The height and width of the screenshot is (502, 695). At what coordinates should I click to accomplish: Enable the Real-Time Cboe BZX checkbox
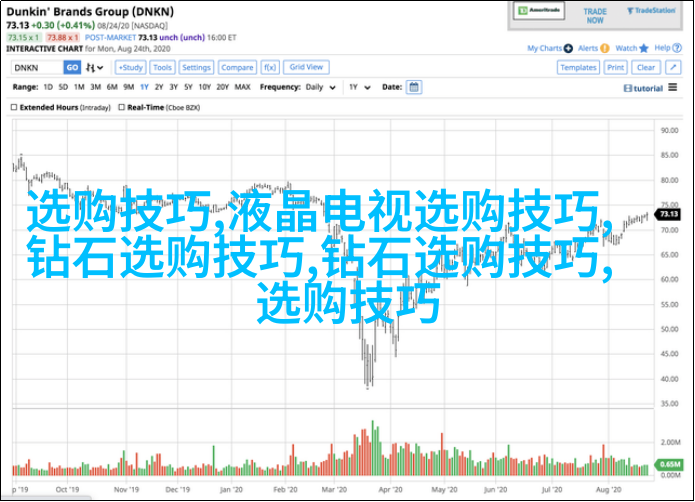click(x=121, y=107)
